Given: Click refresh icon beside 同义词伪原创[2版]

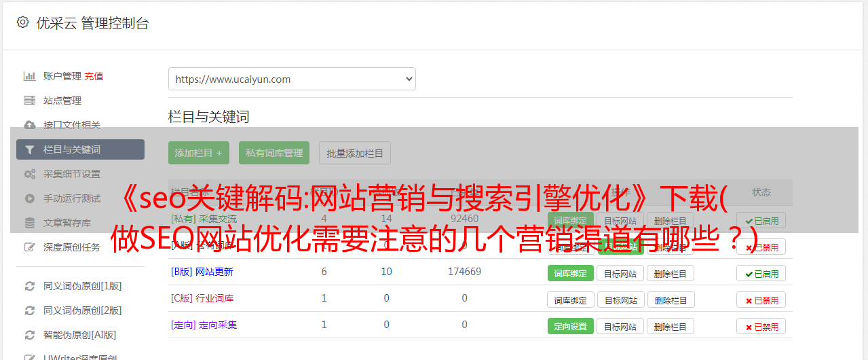Looking at the screenshot, I should click(29, 310).
